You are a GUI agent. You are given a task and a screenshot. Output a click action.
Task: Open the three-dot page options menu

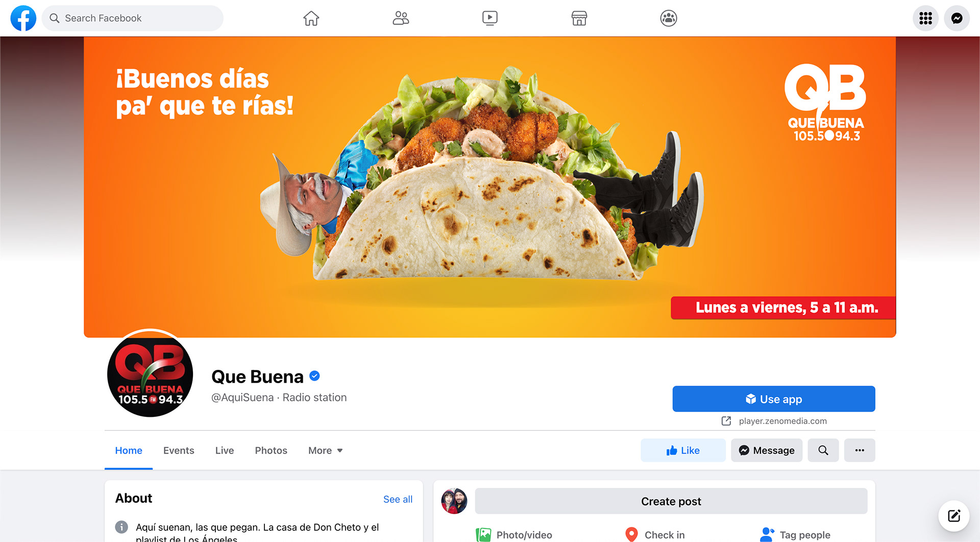tap(860, 451)
